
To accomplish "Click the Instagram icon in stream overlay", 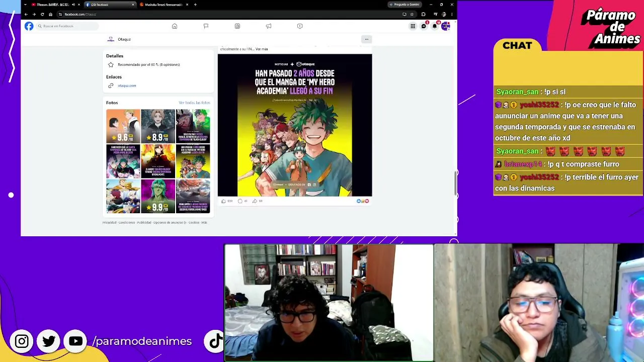I will pos(22,341).
